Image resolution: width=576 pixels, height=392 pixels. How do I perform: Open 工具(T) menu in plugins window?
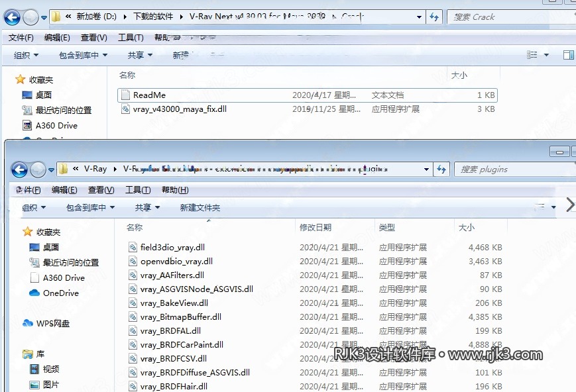[138, 190]
